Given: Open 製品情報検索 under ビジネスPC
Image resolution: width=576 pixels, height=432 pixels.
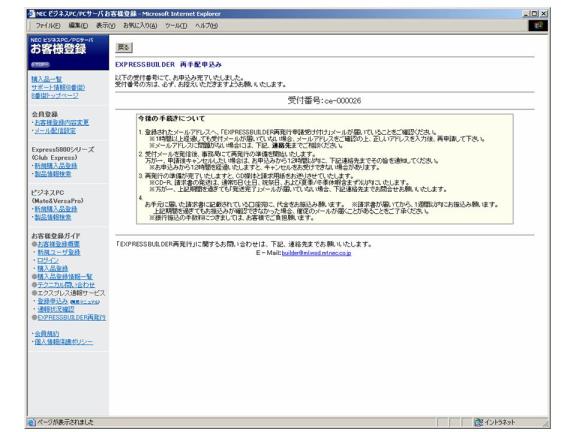Looking at the screenshot, I should coord(53,217).
